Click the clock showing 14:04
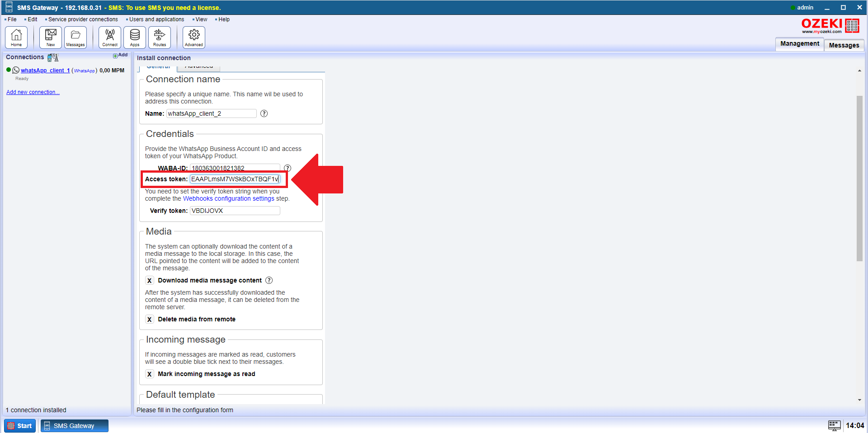Viewport: 868px width, 433px height. pos(855,425)
